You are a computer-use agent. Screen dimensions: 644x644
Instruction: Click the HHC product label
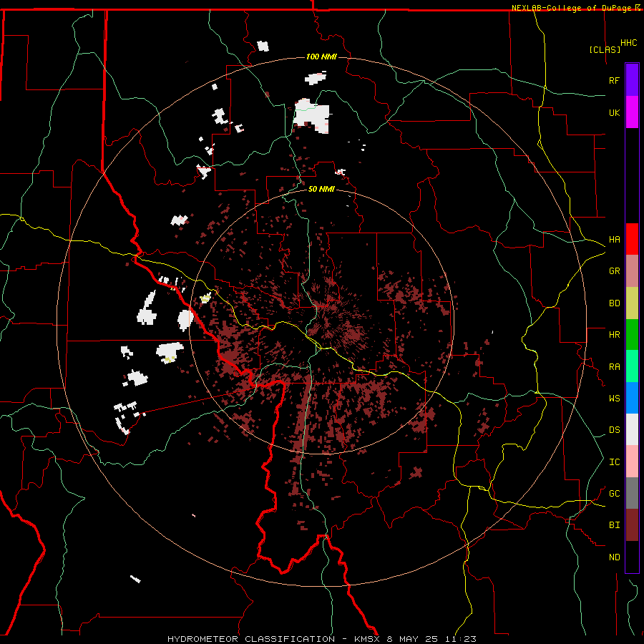click(628, 43)
